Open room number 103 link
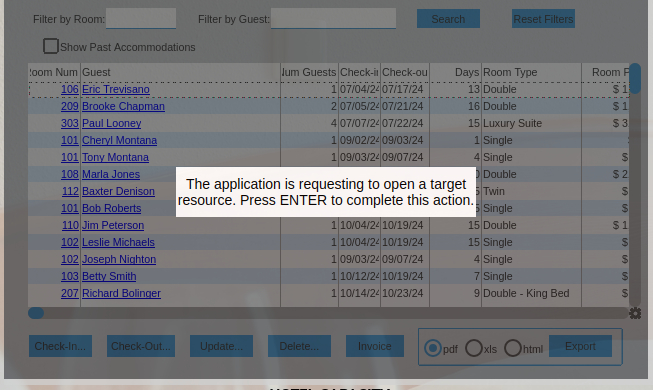 [x=70, y=276]
